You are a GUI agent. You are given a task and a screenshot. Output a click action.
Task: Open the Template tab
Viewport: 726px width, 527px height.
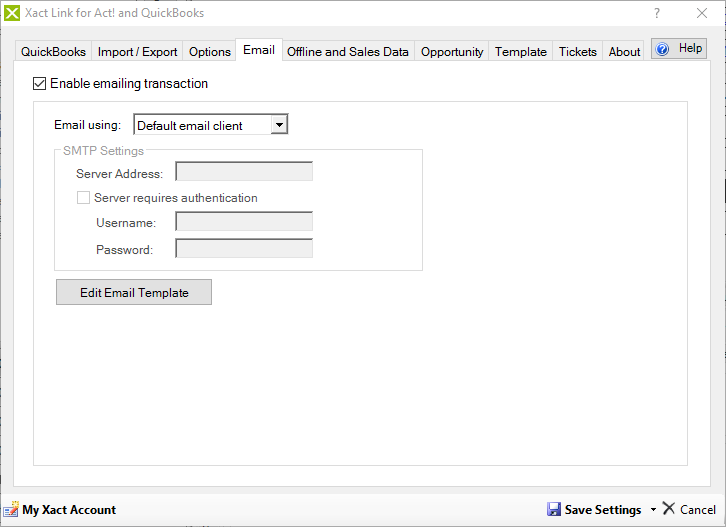[520, 51]
